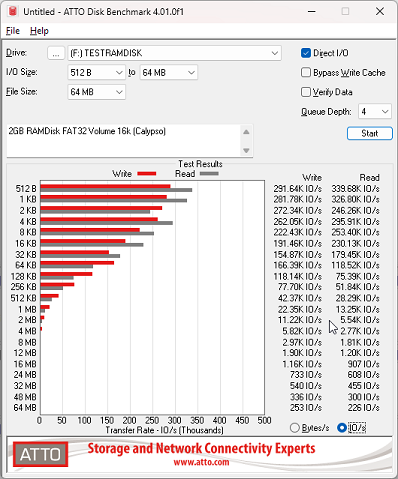The image size is (398, 479).
Task: Click the Transfer Rate - IO/s (Thousands) axis label
Action: [164, 430]
